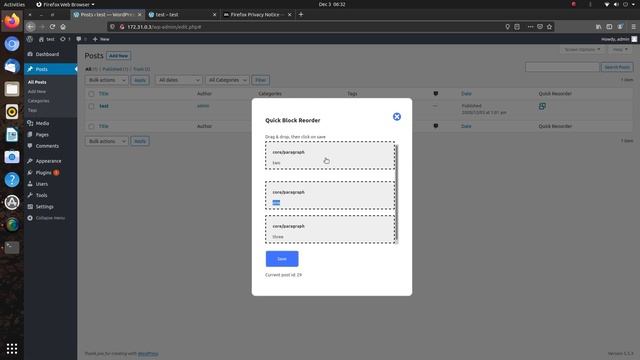Select the core/paragraph block labeled three
The height and width of the screenshot is (360, 640).
[x=330, y=229]
